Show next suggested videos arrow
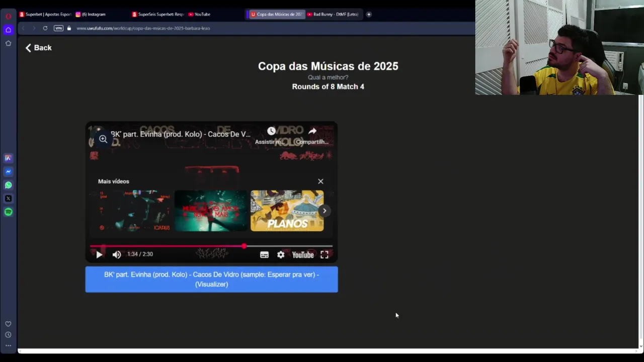Screen dimensions: 644x362 click(325, 211)
